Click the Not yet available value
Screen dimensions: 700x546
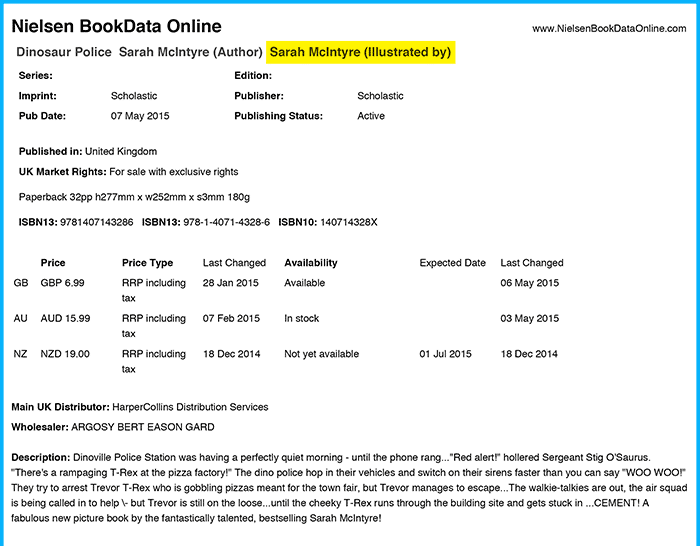click(321, 354)
